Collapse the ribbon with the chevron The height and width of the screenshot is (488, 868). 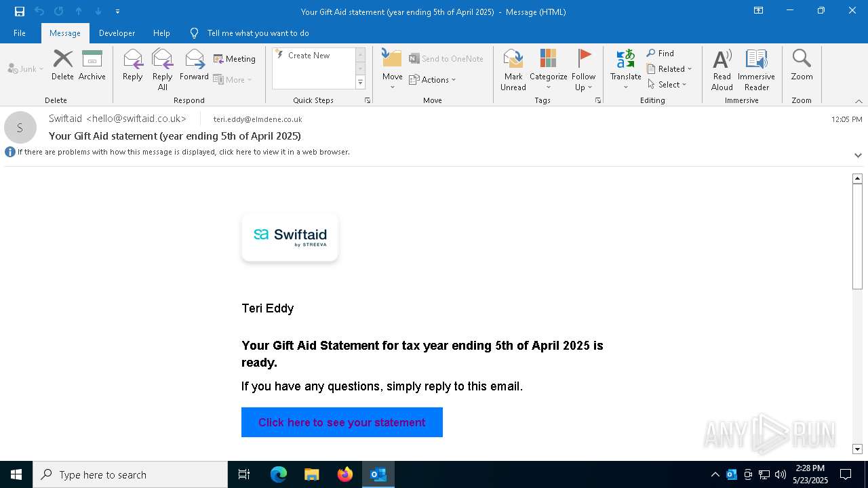(x=859, y=101)
